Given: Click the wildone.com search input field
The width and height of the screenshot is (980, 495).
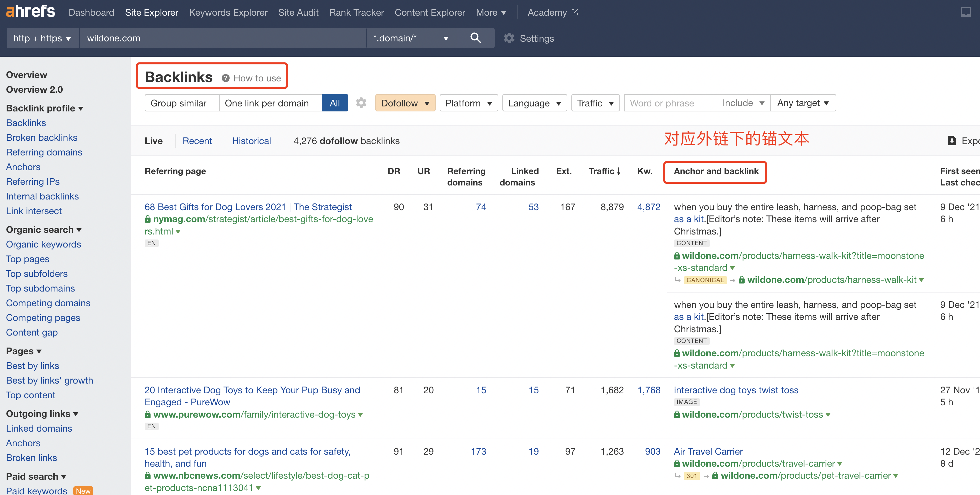Looking at the screenshot, I should (x=223, y=38).
